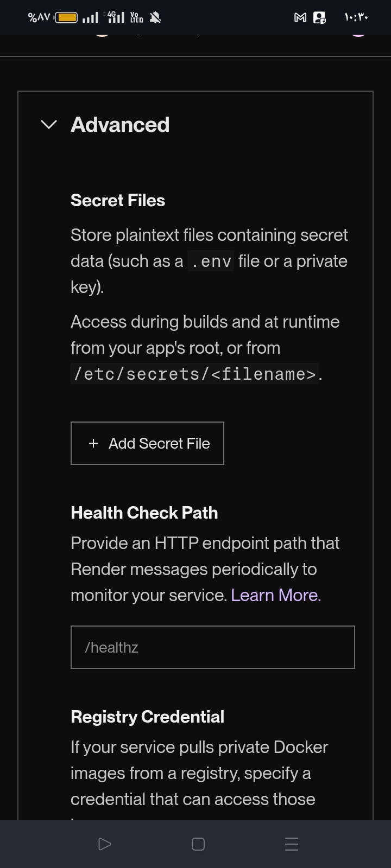Click the Registry Credential heading
Screen dimensions: 391x868
(148, 717)
